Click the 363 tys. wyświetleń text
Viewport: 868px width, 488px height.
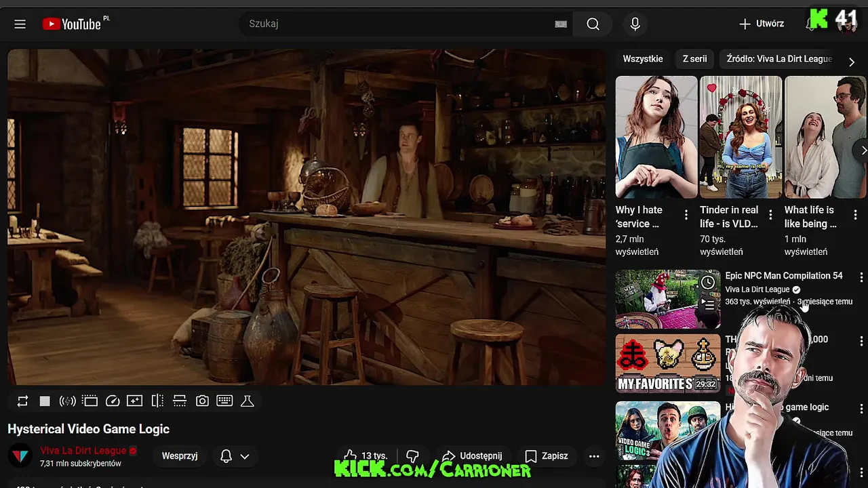[757, 302]
